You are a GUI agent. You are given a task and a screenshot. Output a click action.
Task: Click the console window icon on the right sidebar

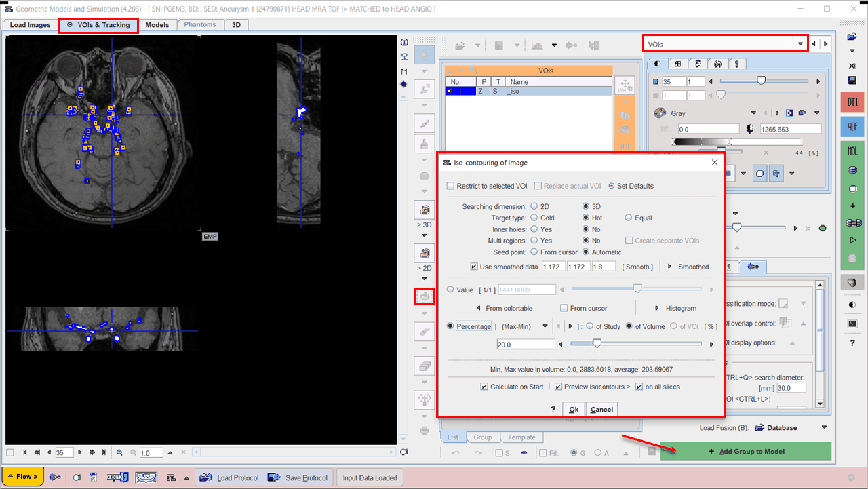tap(852, 324)
